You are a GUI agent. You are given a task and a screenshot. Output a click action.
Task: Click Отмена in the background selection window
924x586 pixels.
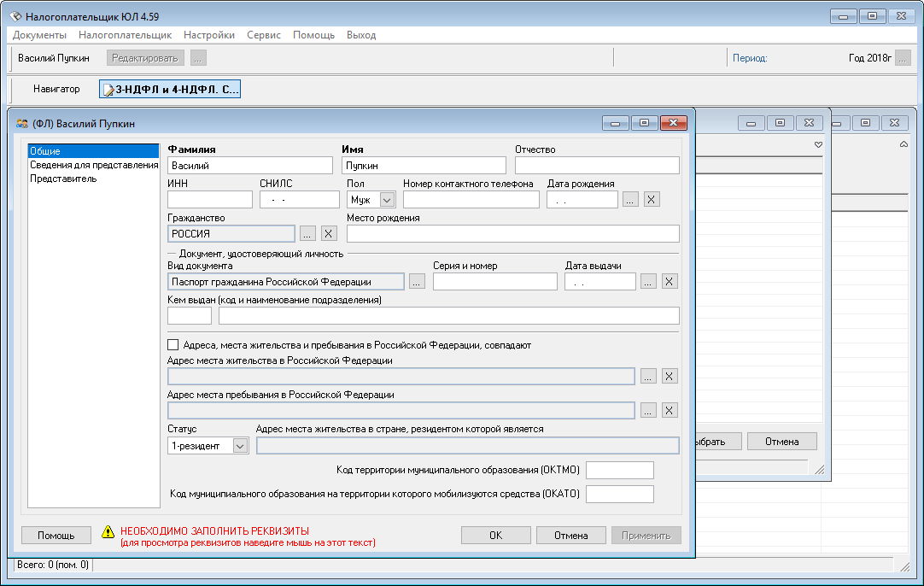[x=782, y=442]
